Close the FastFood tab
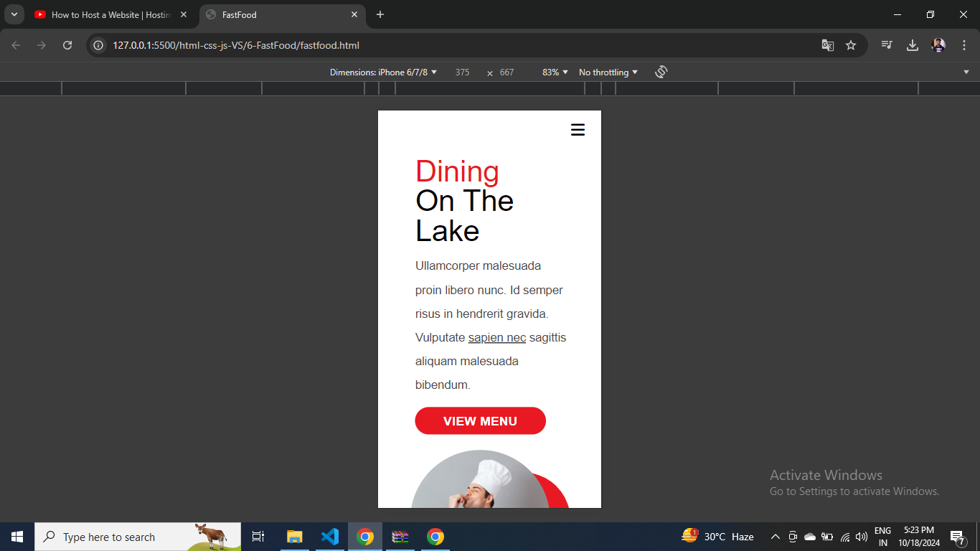 tap(354, 14)
